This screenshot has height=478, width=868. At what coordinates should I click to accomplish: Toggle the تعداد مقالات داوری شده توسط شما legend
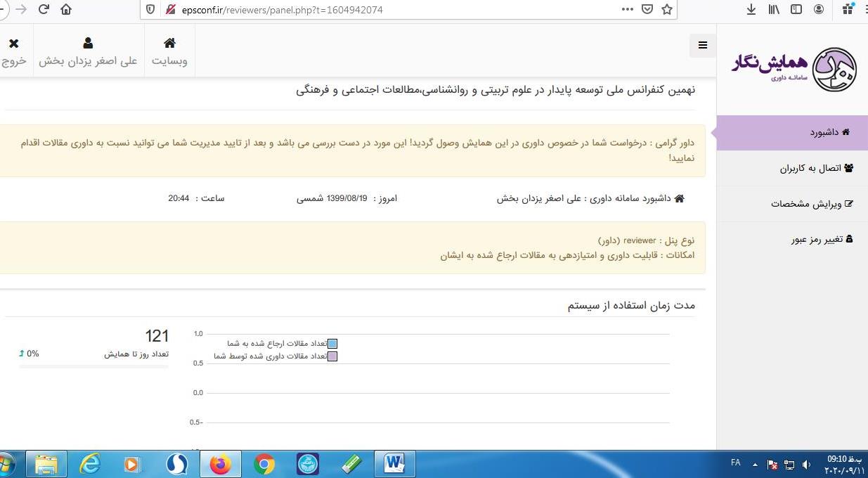tap(332, 356)
